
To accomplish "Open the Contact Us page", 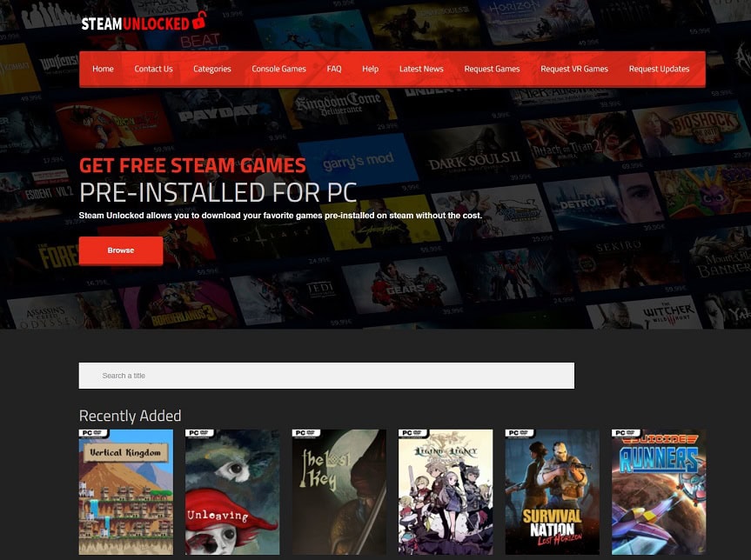I will [153, 69].
